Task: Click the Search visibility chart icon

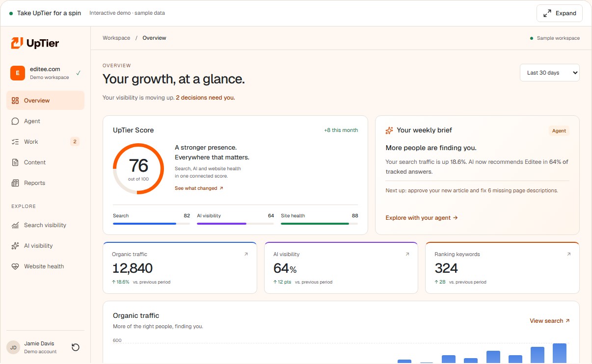Action: coord(15,225)
